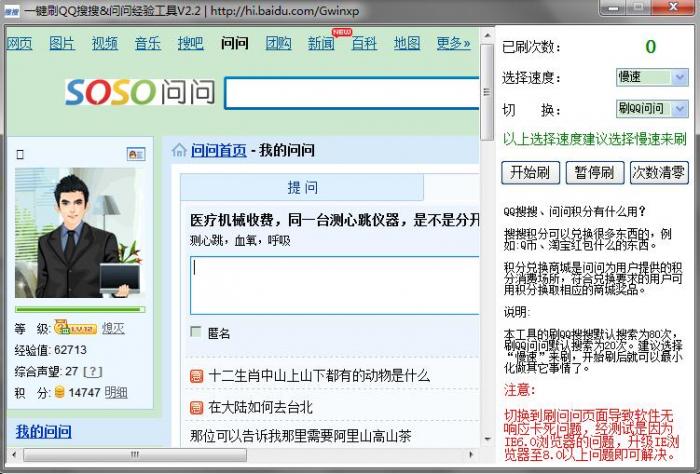Click the LV12 level badge icon
This screenshot has height=474, width=700.
click(x=75, y=328)
